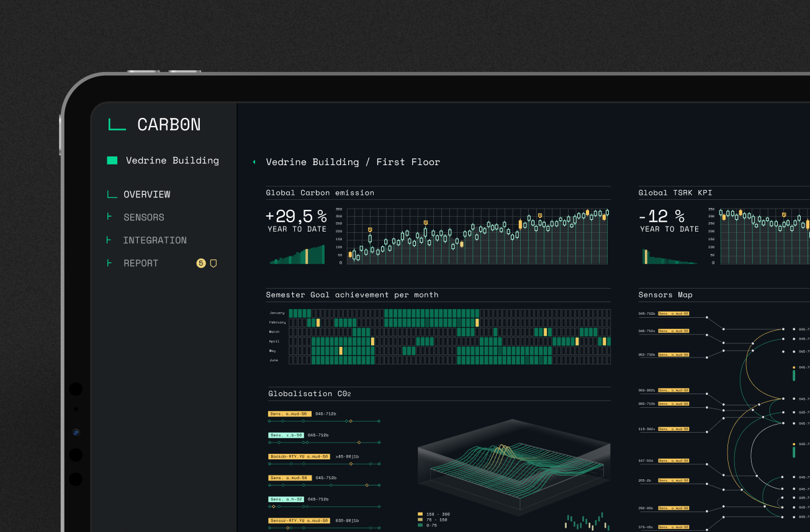Click the yellow bar in Carbon emission mini bar chart
810x532 pixels.
307,256
